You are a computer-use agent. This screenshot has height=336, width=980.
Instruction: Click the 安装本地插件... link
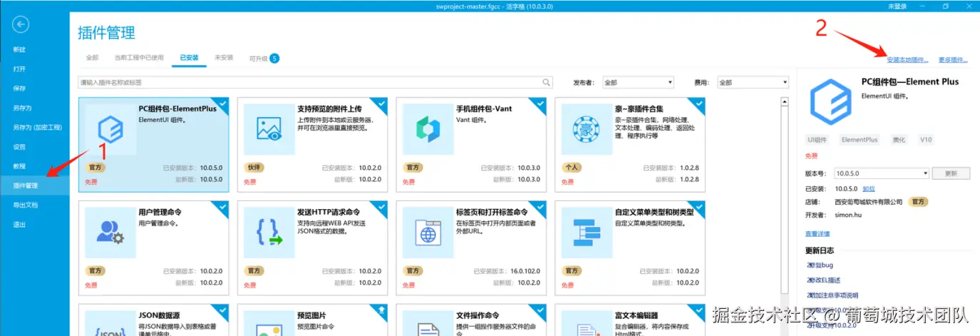(x=907, y=60)
